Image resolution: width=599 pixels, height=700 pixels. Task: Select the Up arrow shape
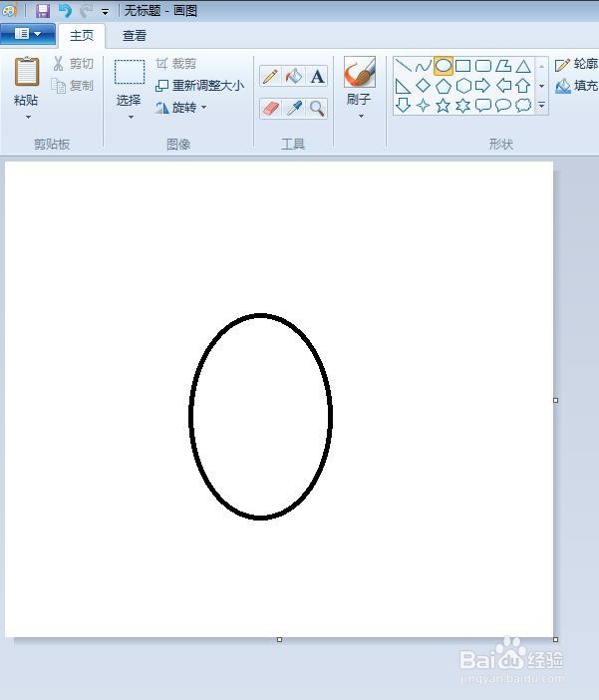tap(523, 86)
